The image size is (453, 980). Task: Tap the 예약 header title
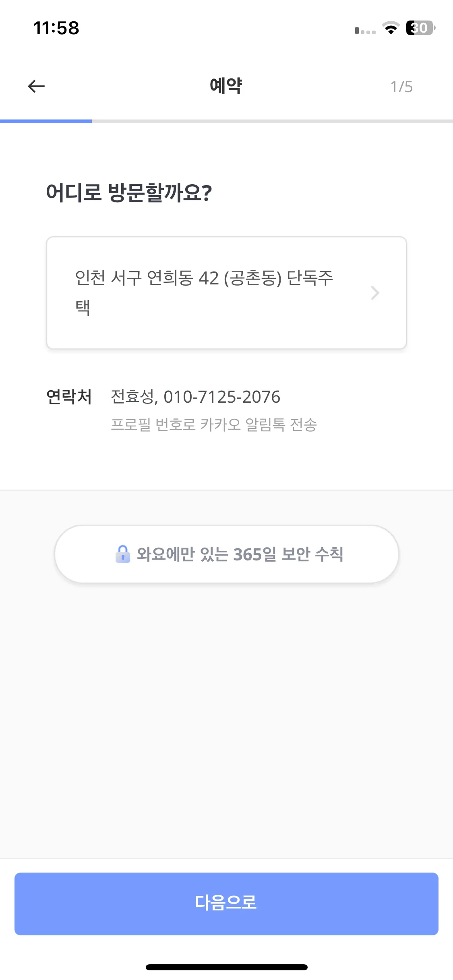coord(226,86)
